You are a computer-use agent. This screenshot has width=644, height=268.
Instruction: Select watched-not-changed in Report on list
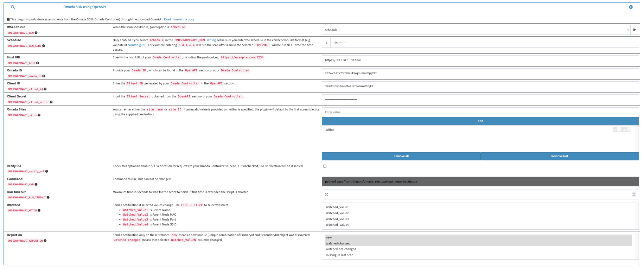pyautogui.click(x=341, y=249)
